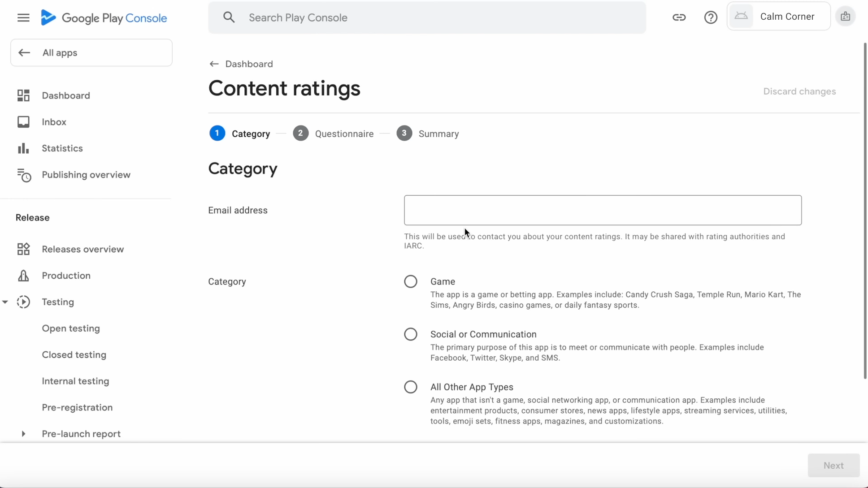Click the Publishing overview icon
Viewport: 868px width, 488px height.
24,175
